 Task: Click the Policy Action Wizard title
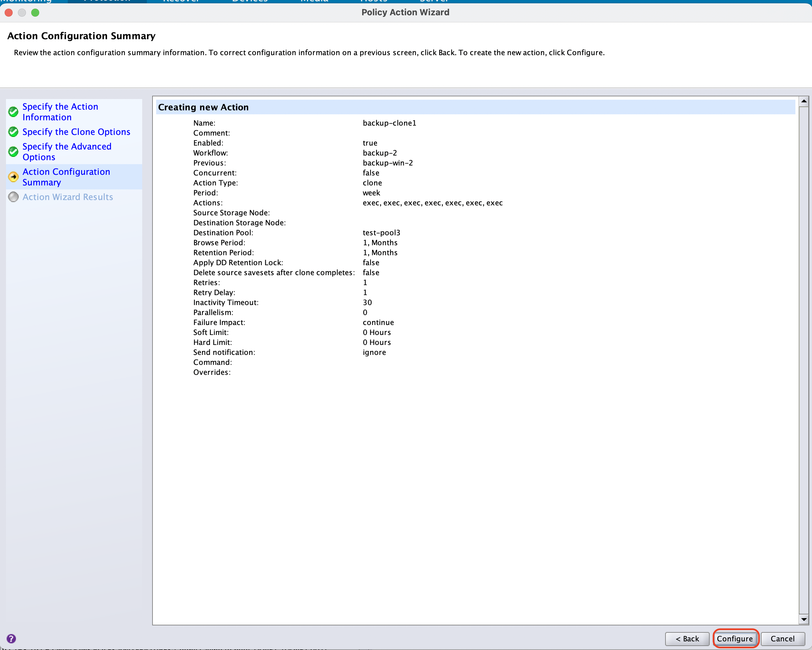coord(405,12)
